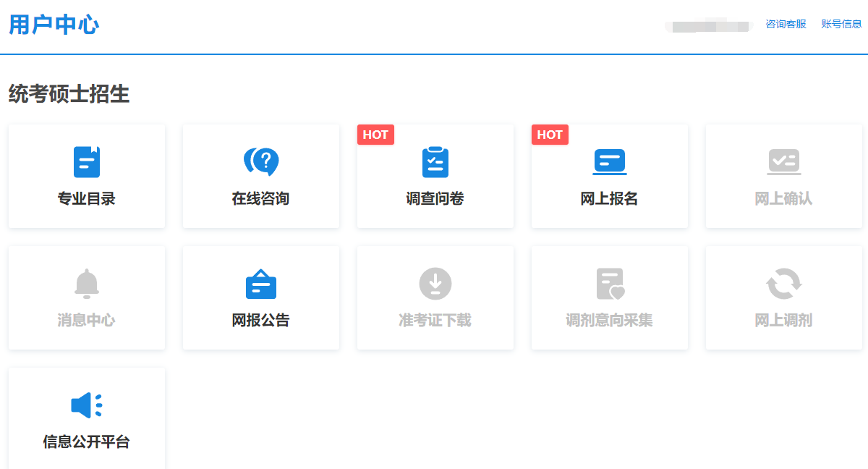
Task: Select the 网报公告 card label
Action: 261,320
